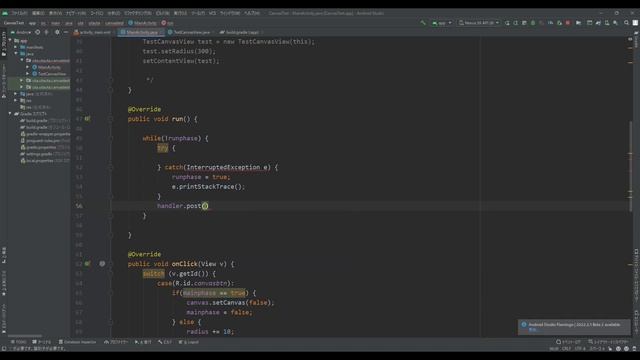Viewport: 640px width, 360px height.
Task: Expand the manifests folder
Action: [16, 47]
